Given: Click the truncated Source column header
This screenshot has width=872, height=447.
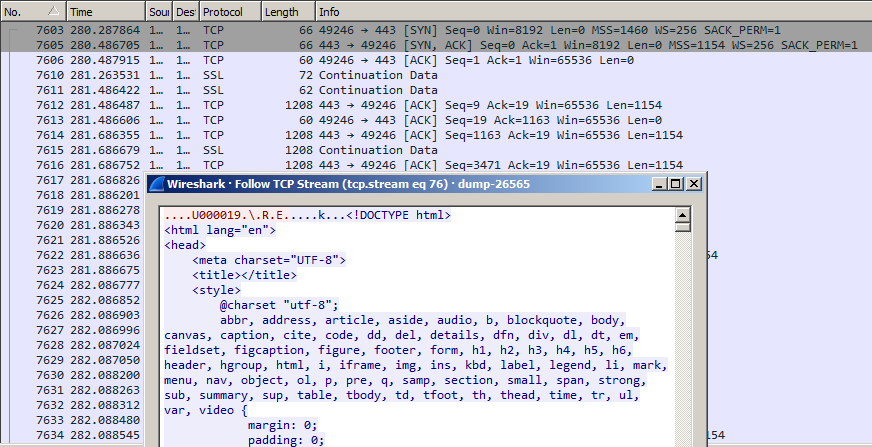Looking at the screenshot, I should 158,11.
